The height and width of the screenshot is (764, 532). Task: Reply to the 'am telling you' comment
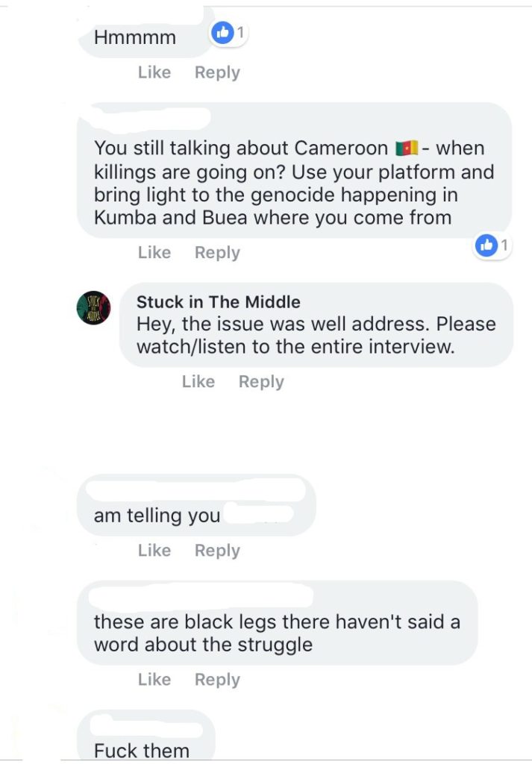(x=217, y=550)
